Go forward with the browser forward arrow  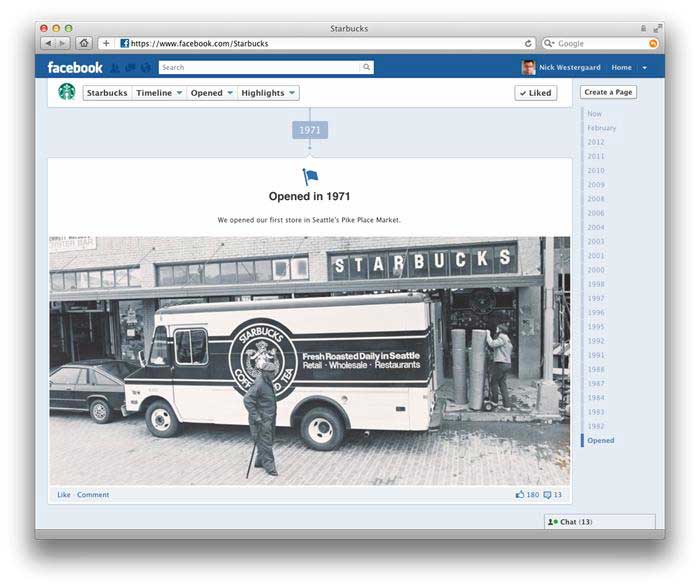click(63, 43)
